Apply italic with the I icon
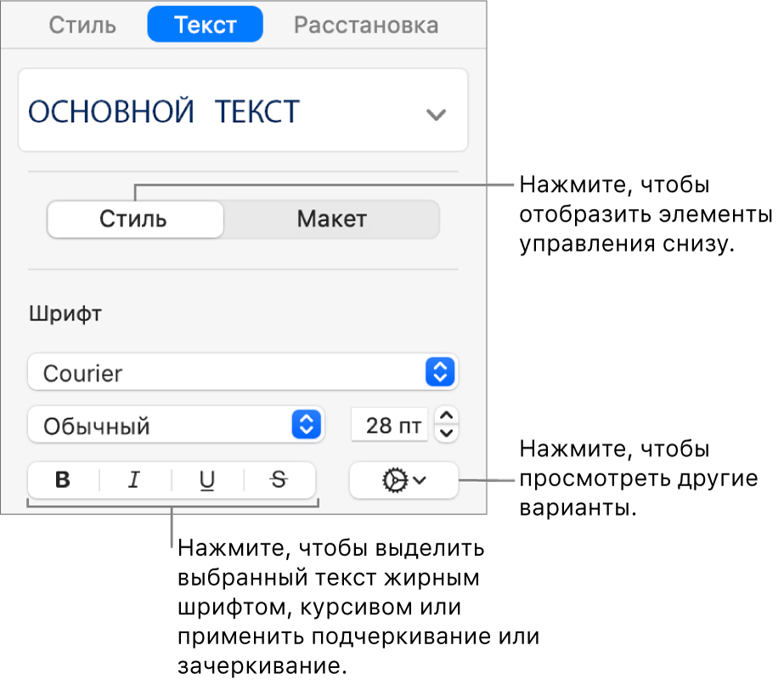 [x=133, y=480]
